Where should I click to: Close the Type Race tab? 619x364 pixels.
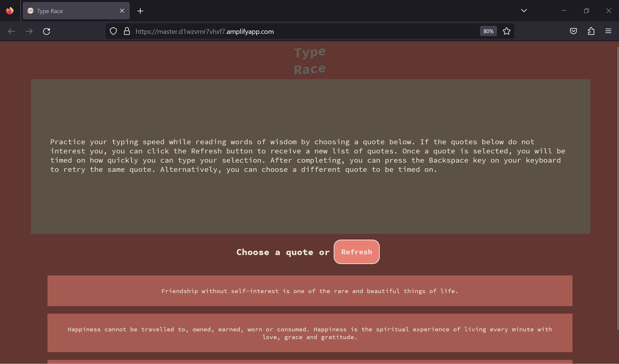click(x=122, y=11)
